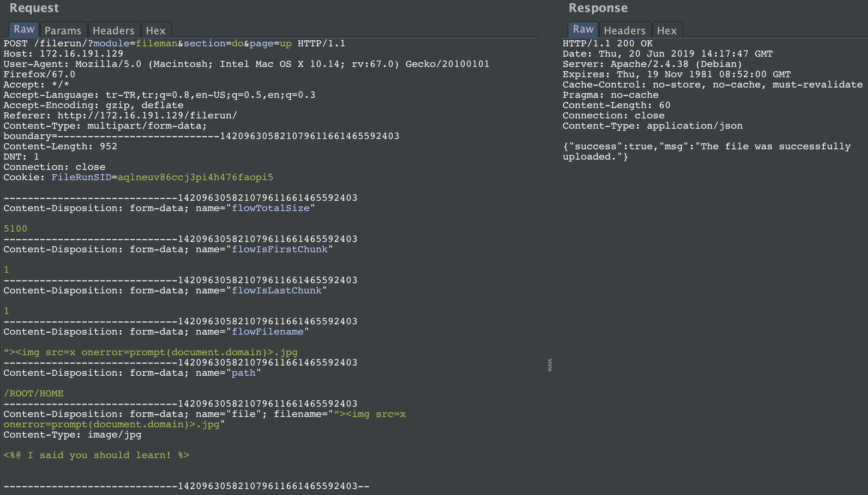868x495 pixels.
Task: Click the Referer URL in the request
Action: [x=147, y=115]
